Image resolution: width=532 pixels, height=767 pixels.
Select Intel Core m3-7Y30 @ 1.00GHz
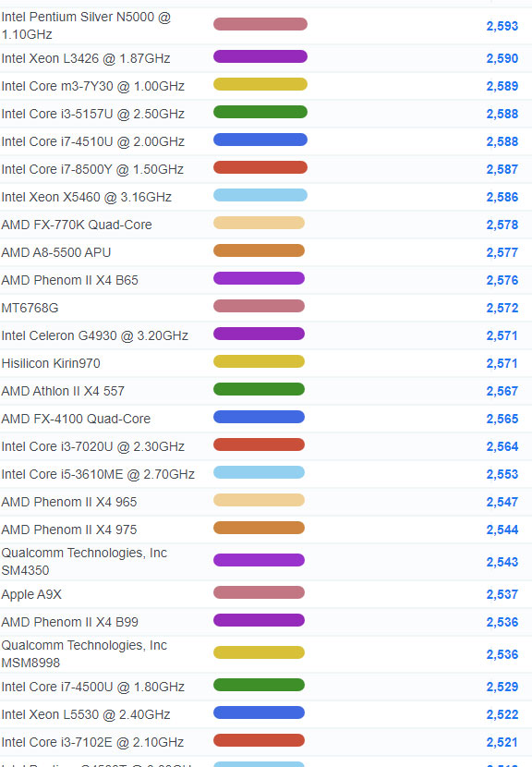point(93,86)
